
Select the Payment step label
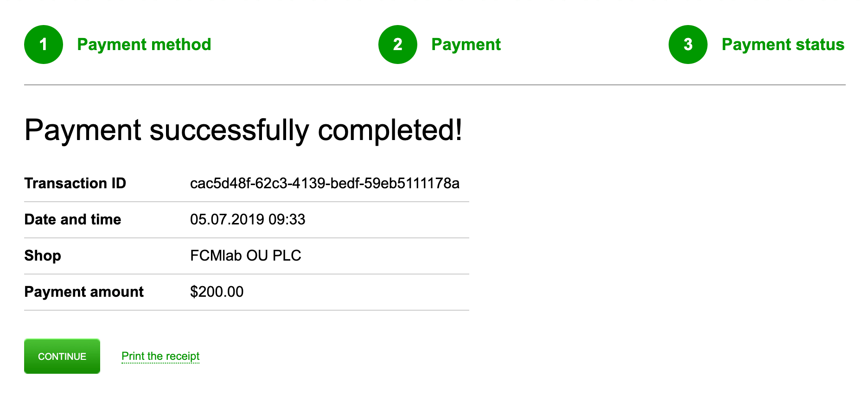click(466, 45)
